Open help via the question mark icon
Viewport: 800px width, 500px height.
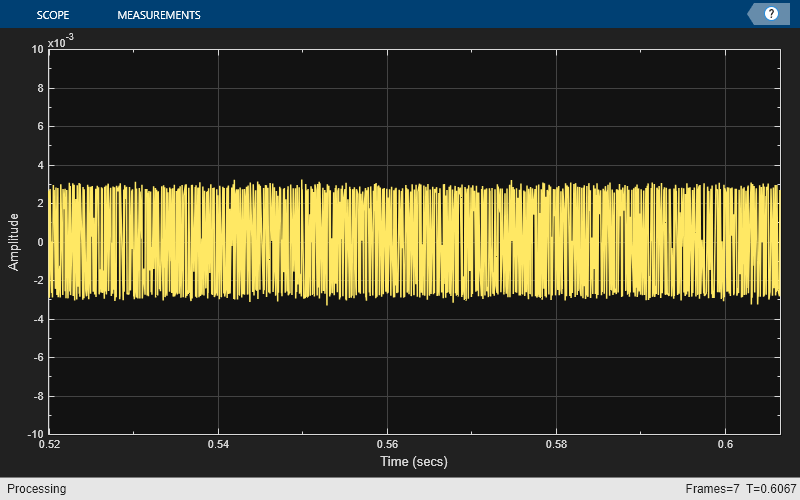(x=771, y=14)
